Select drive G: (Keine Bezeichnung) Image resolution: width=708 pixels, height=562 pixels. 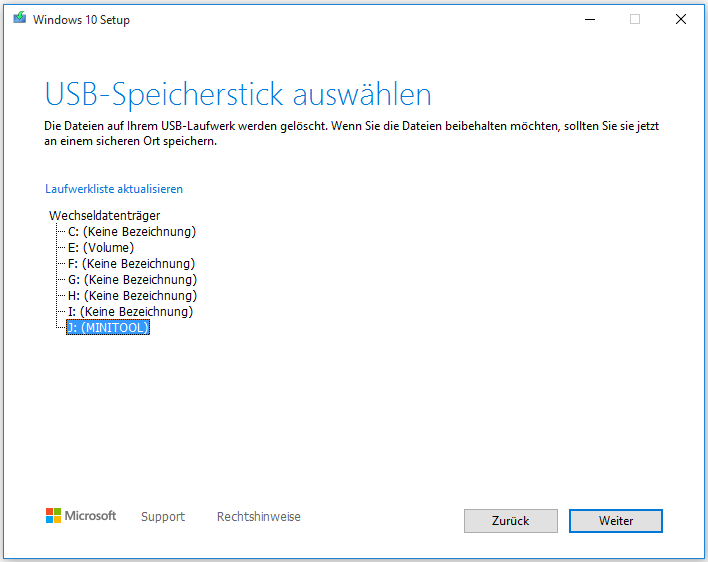pos(132,279)
